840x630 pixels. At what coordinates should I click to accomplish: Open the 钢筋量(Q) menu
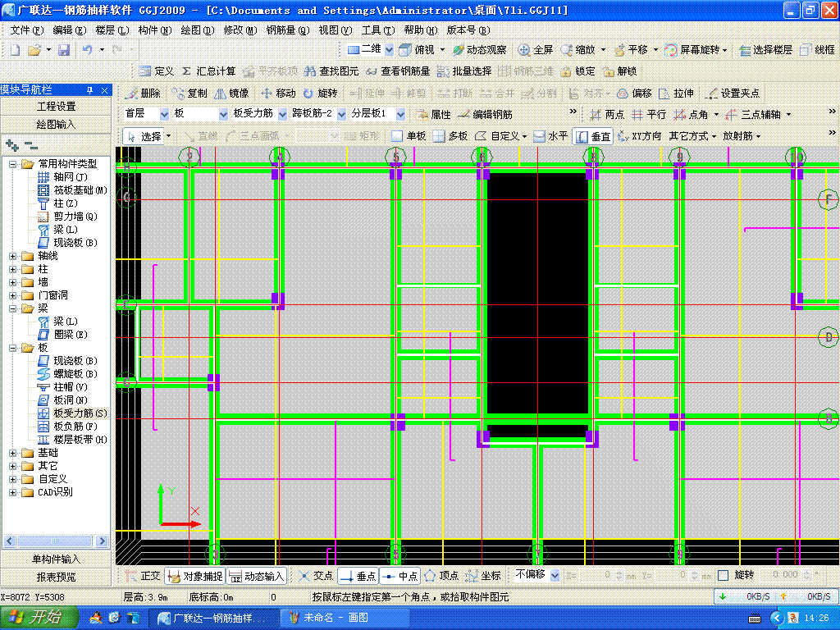click(288, 30)
